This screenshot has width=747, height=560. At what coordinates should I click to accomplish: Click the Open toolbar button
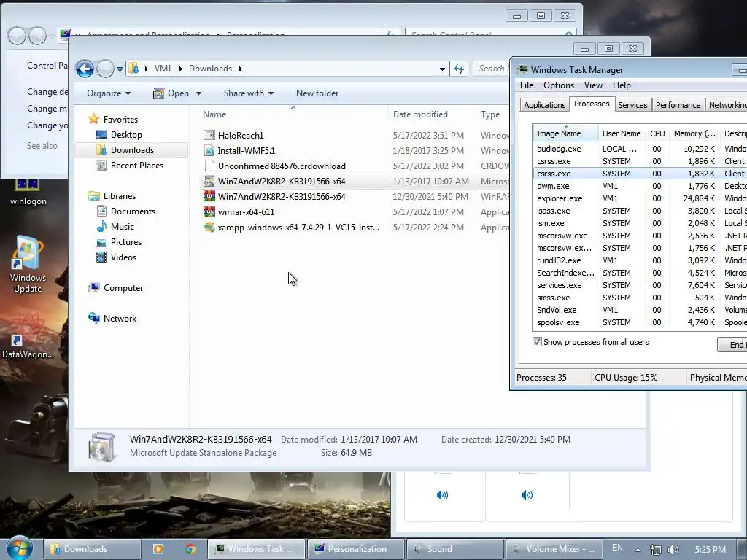171,93
